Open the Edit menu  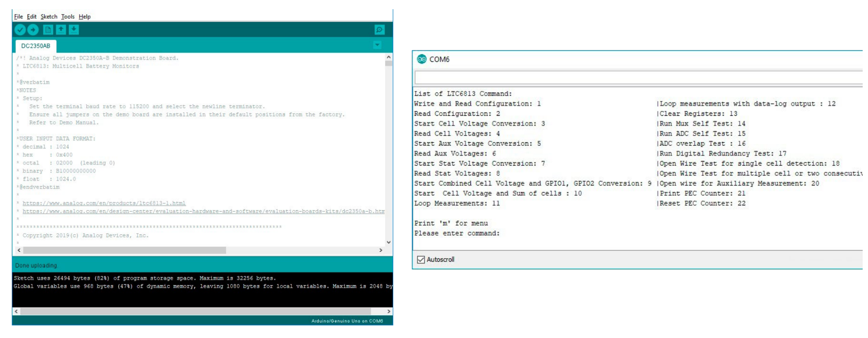[31, 16]
